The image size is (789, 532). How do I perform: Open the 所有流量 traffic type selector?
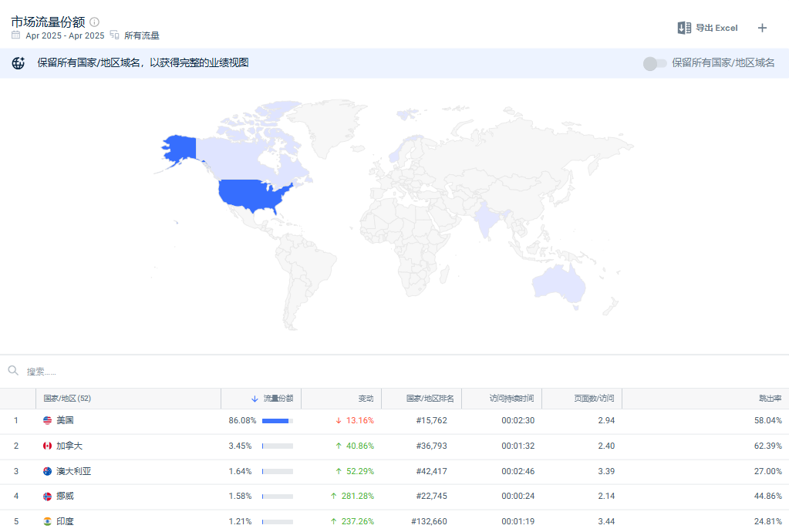tap(143, 35)
